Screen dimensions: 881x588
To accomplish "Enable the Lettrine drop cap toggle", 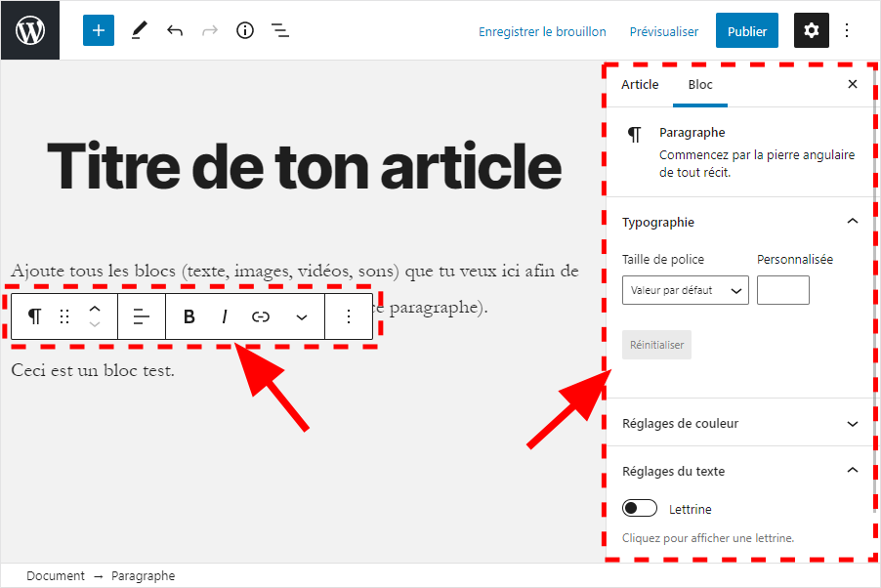I will [640, 509].
